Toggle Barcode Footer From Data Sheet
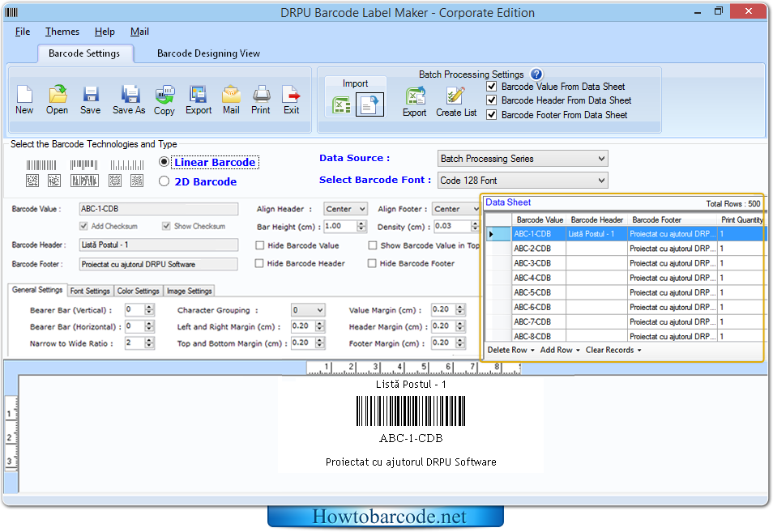Screen dimensions: 773x532 tap(492, 115)
